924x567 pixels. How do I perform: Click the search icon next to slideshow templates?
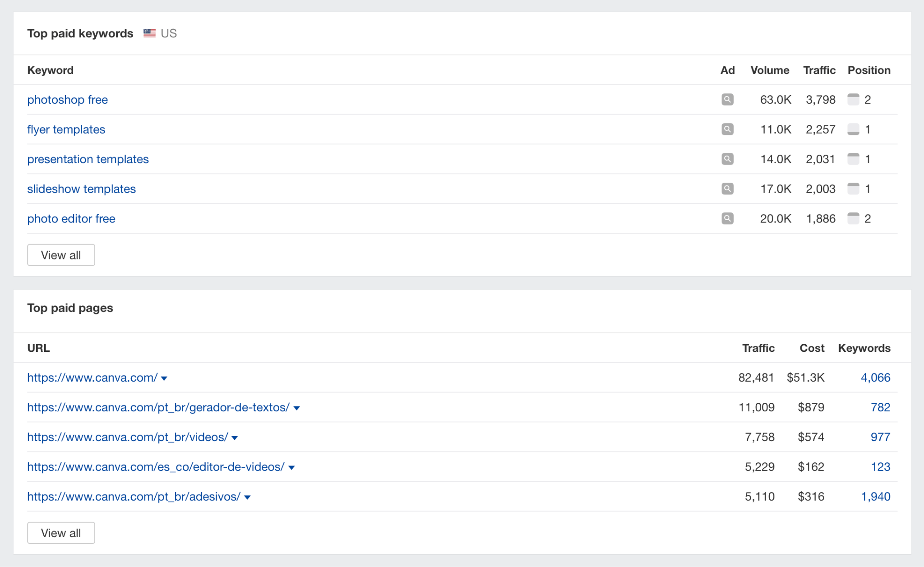click(727, 189)
